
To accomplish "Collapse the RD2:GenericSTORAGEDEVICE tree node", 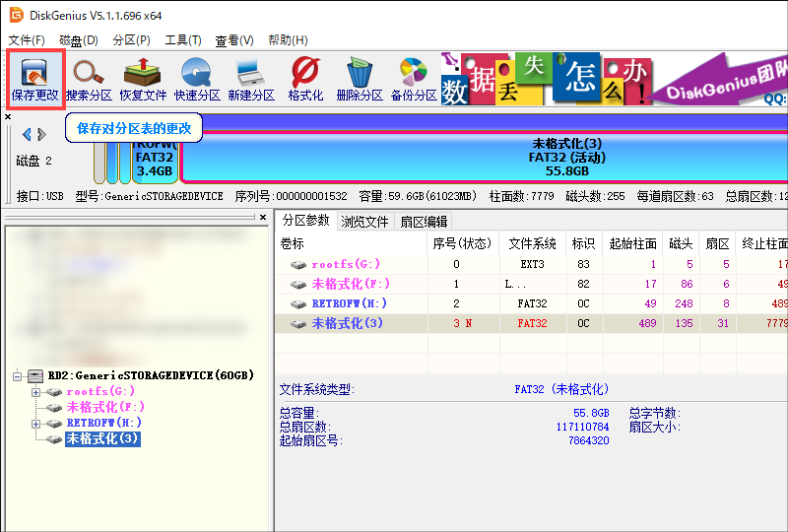I will [x=18, y=375].
